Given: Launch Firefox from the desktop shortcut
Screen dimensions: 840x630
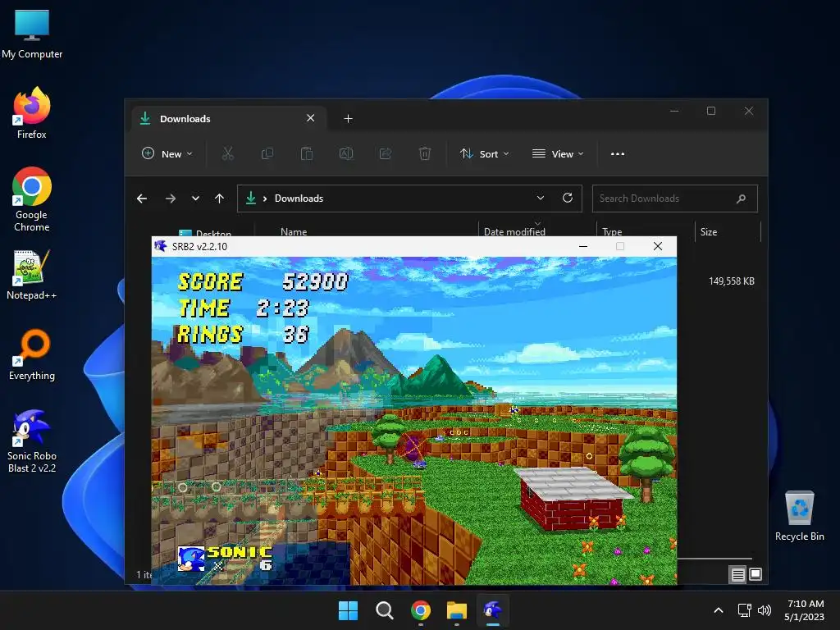Looking at the screenshot, I should tap(32, 113).
